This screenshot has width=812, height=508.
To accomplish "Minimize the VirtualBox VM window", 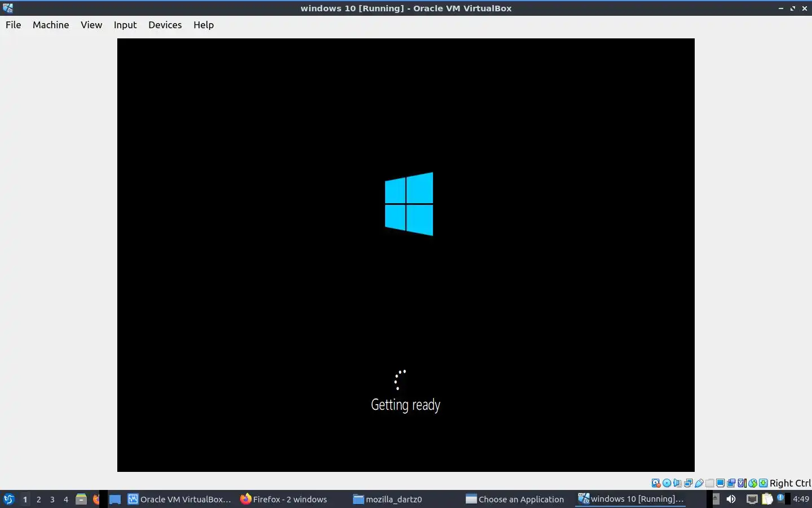I will pos(781,8).
